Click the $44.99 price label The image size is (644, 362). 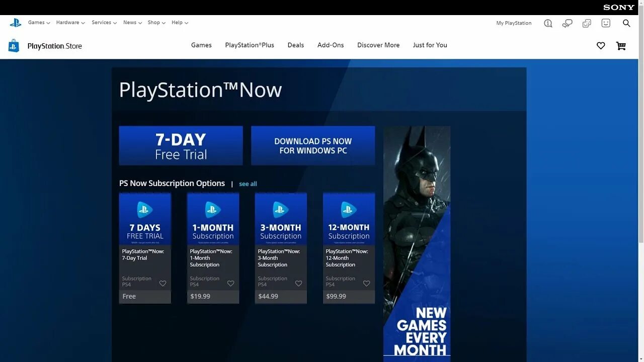[x=268, y=297]
